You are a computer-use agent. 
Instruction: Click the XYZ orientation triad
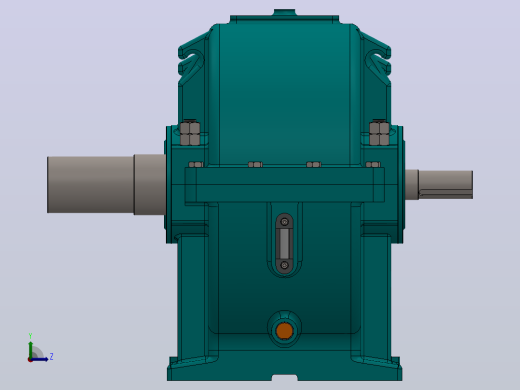click(x=40, y=348)
